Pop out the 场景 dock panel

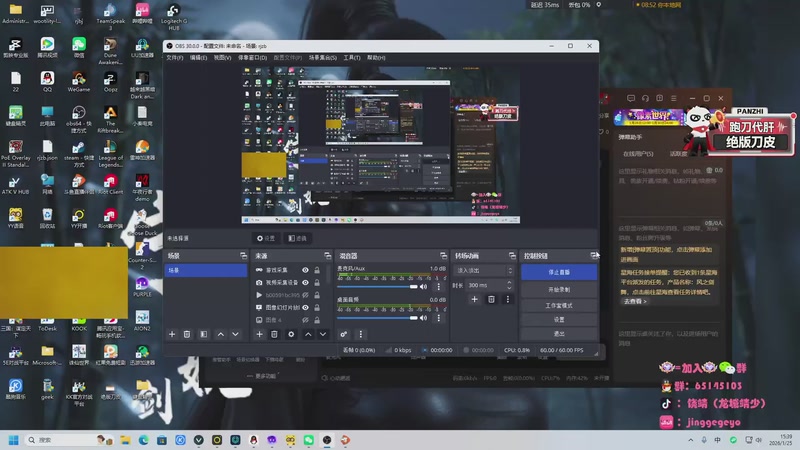pyautogui.click(x=243, y=256)
